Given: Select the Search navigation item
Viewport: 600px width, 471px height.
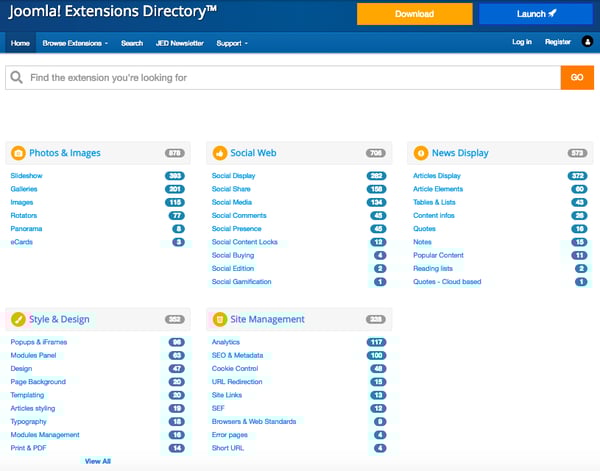Looking at the screenshot, I should pyautogui.click(x=132, y=43).
